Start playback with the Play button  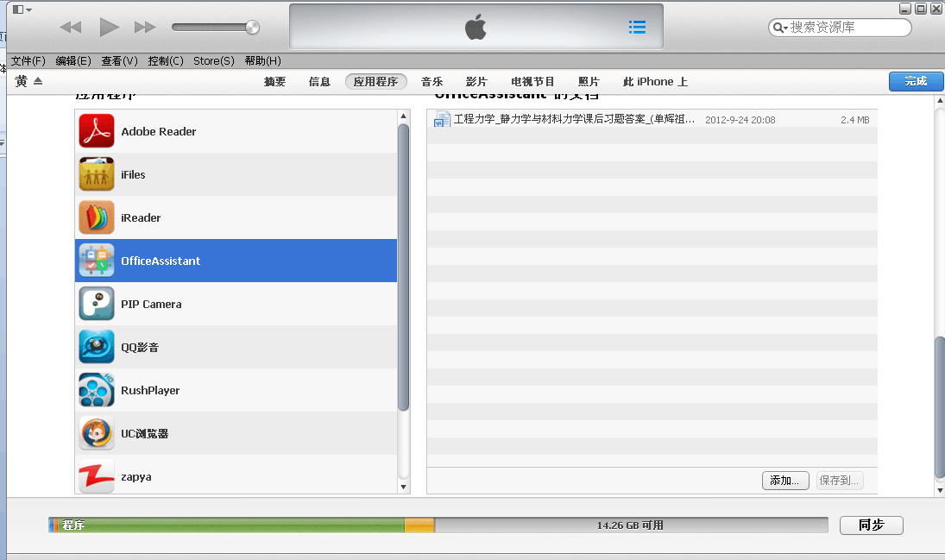click(109, 27)
